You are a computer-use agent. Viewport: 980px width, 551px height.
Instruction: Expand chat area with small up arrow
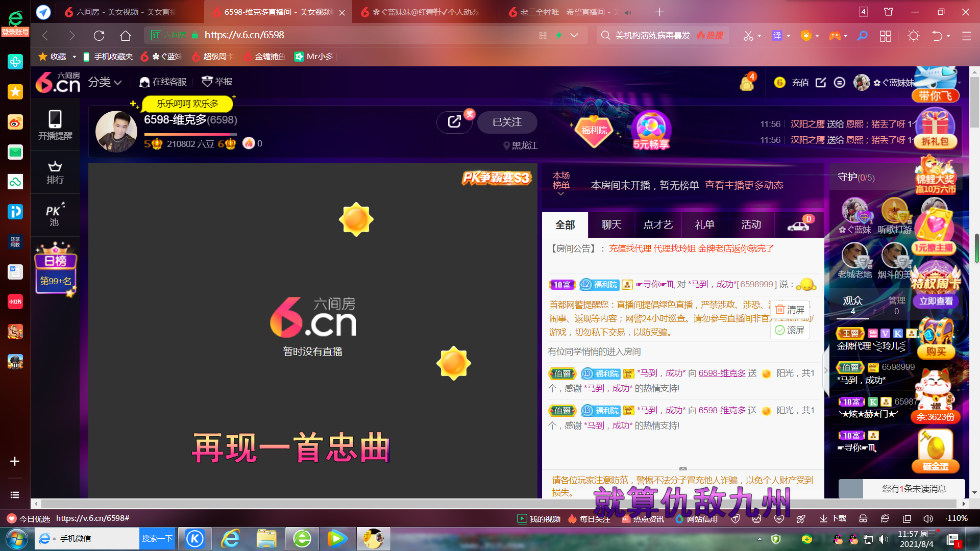[x=683, y=468]
